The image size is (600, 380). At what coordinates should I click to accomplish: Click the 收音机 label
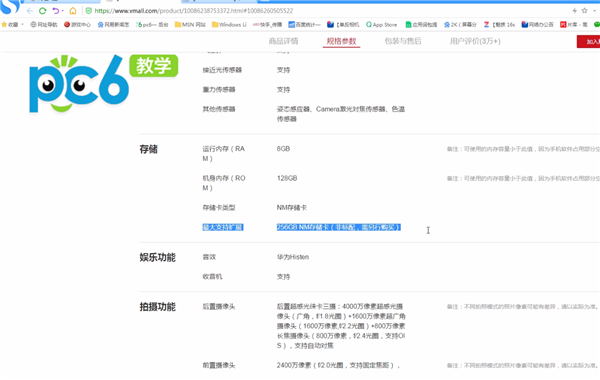(212, 277)
